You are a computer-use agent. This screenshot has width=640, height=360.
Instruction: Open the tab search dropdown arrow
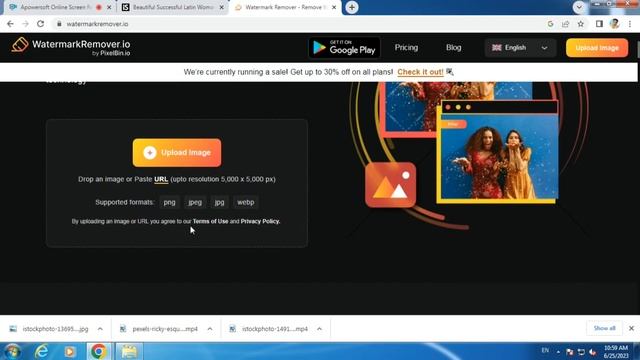pos(579,7)
